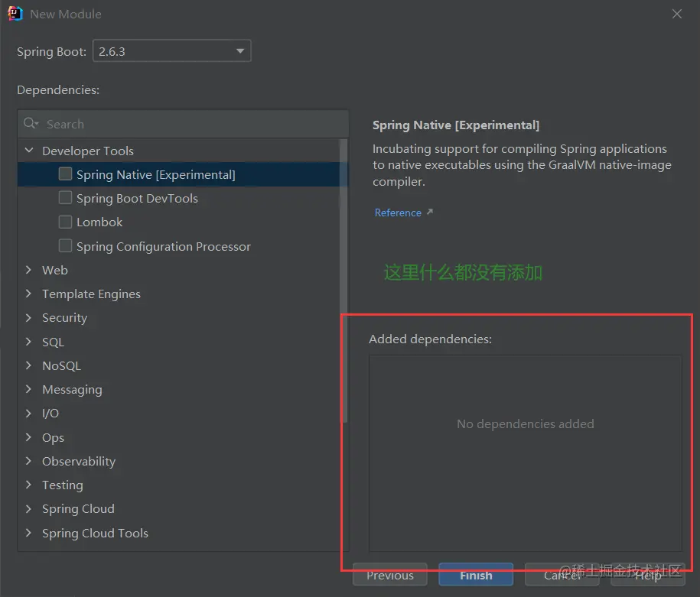Collapse the Developer Tools category
The height and width of the screenshot is (597, 700).
point(29,151)
